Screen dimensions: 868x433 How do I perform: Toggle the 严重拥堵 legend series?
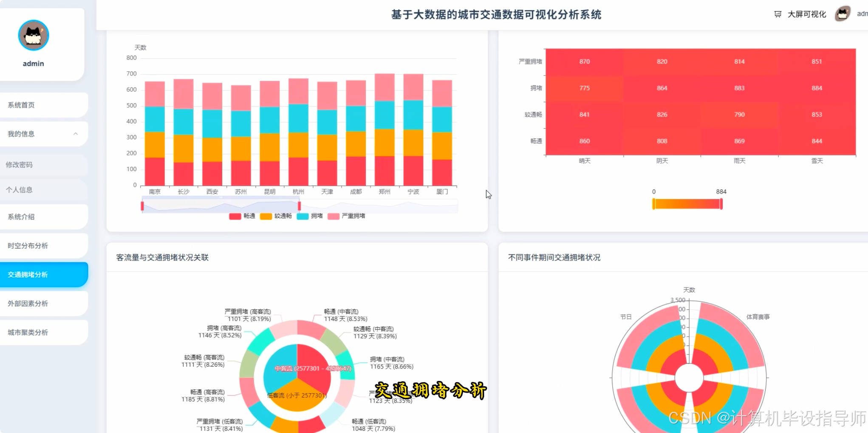click(x=346, y=216)
